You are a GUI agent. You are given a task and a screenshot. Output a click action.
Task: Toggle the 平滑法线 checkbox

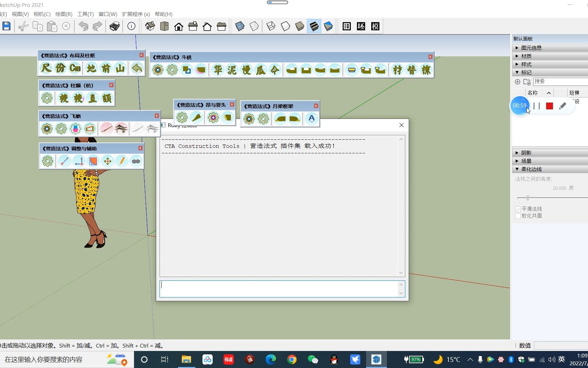point(518,209)
